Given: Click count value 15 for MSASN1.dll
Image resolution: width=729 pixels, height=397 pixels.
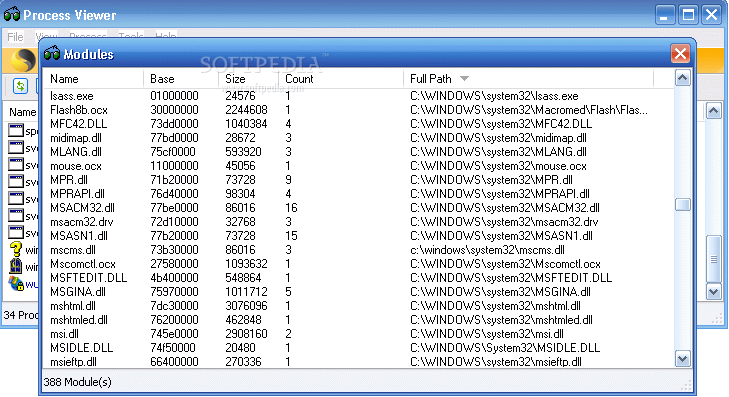Looking at the screenshot, I should click(291, 236).
